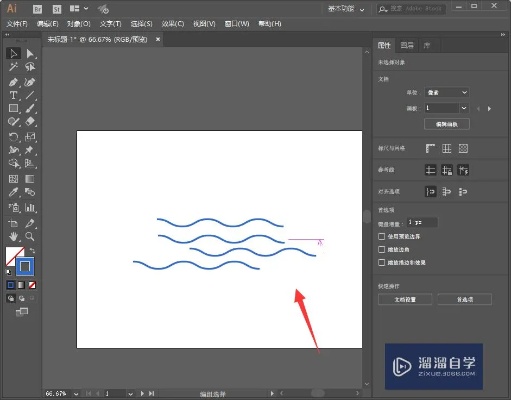Switch to the 图层 tab
The image size is (511, 400).
click(x=407, y=45)
